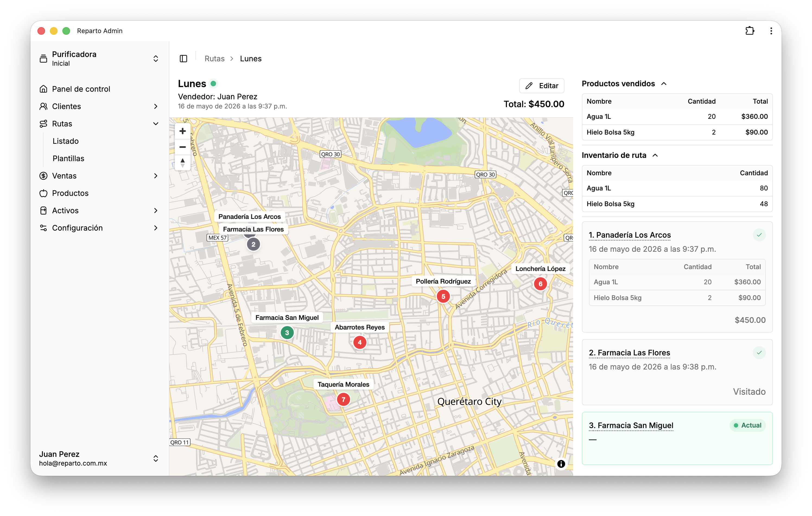The width and height of the screenshot is (812, 516).
Task: Select map marker 5 Pollería Rodríguez
Action: [x=443, y=296]
